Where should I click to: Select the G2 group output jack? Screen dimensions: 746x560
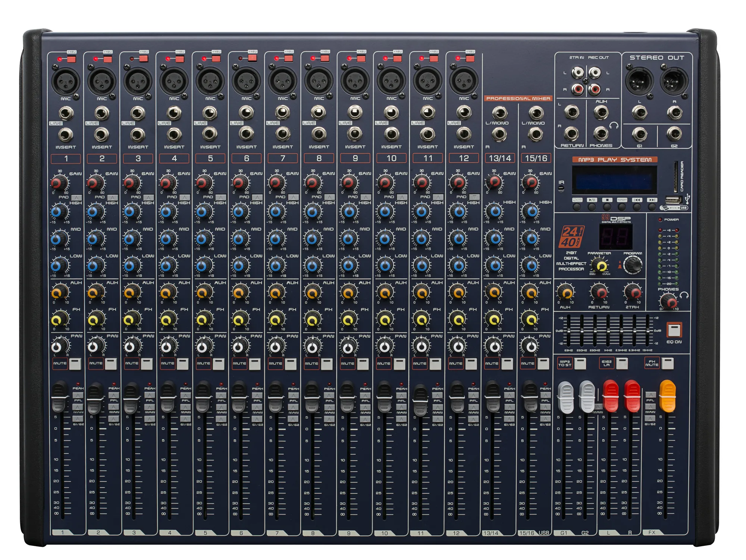point(674,134)
